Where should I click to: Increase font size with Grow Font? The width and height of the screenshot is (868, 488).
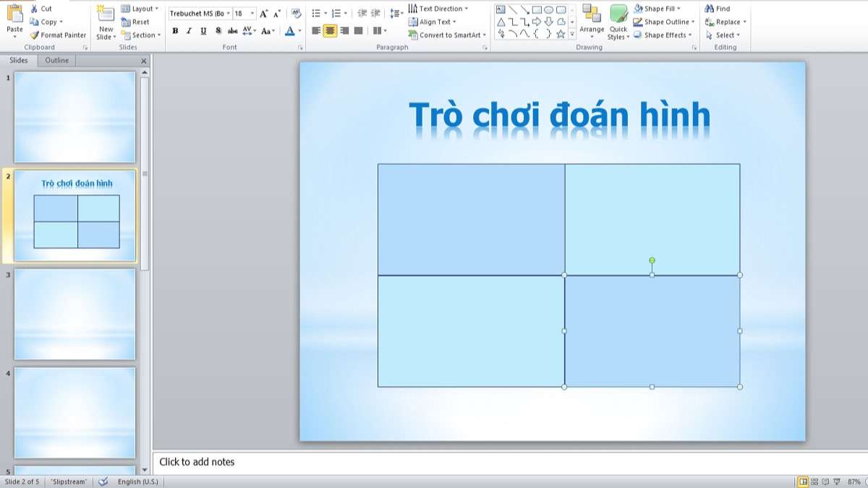click(x=264, y=13)
